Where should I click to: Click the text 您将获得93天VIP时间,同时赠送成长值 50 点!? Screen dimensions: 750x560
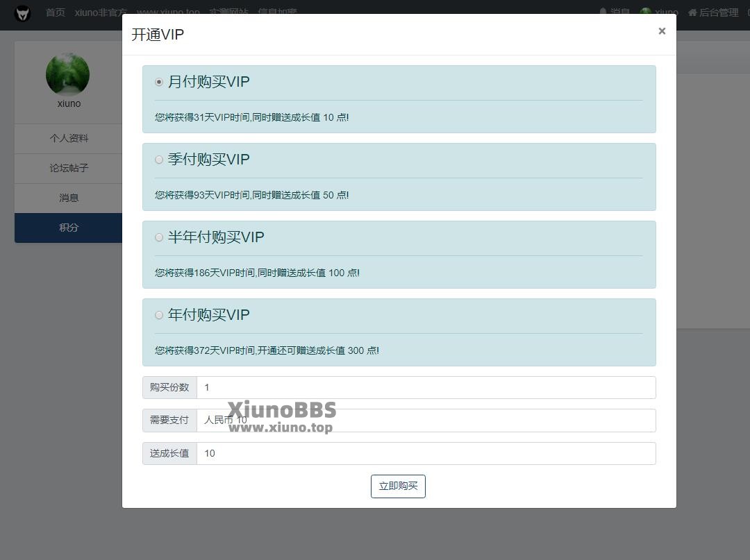click(x=252, y=195)
